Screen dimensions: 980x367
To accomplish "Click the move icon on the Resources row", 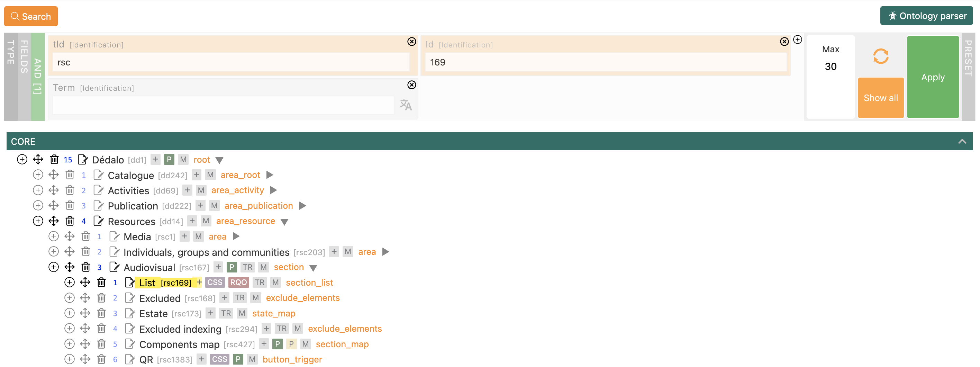I will point(54,221).
